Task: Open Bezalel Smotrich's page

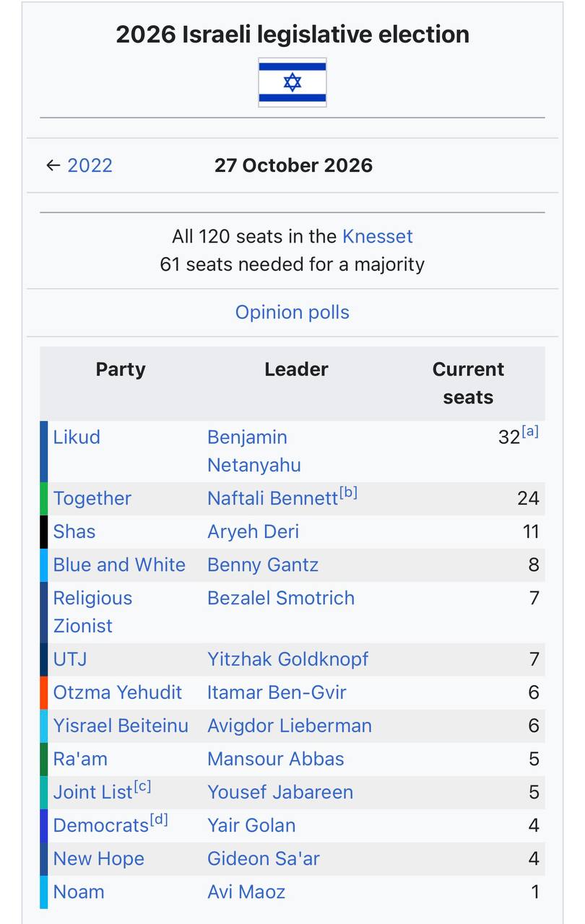Action: click(281, 598)
